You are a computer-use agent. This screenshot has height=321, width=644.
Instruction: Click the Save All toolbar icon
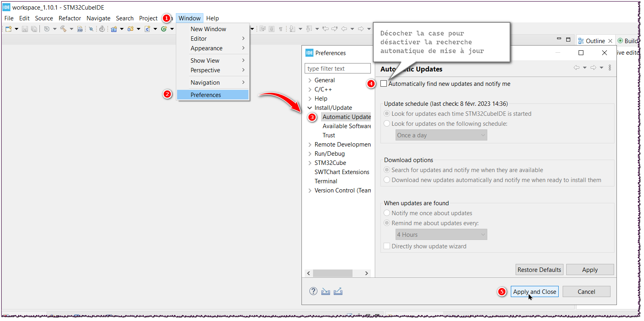pos(34,29)
